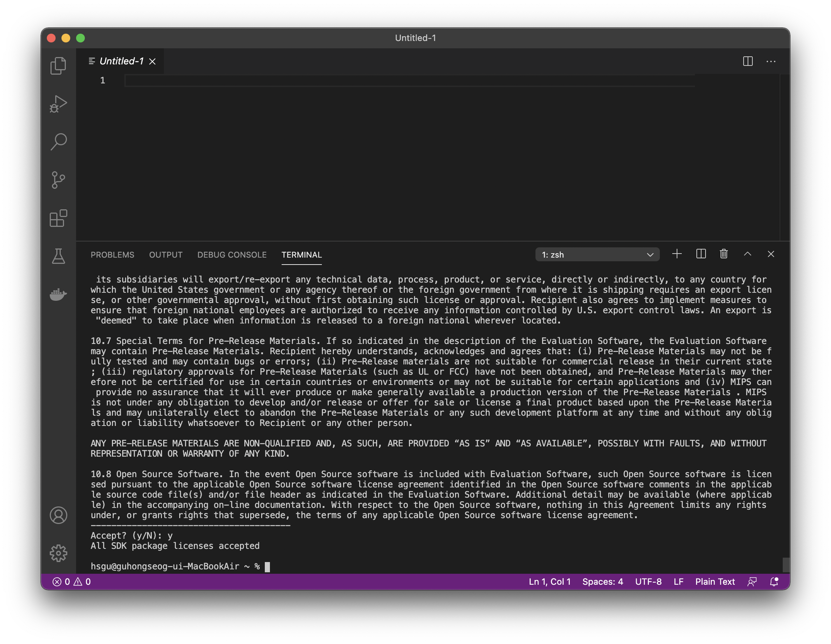Split the terminal pane
Image resolution: width=831 pixels, height=644 pixels.
click(701, 254)
